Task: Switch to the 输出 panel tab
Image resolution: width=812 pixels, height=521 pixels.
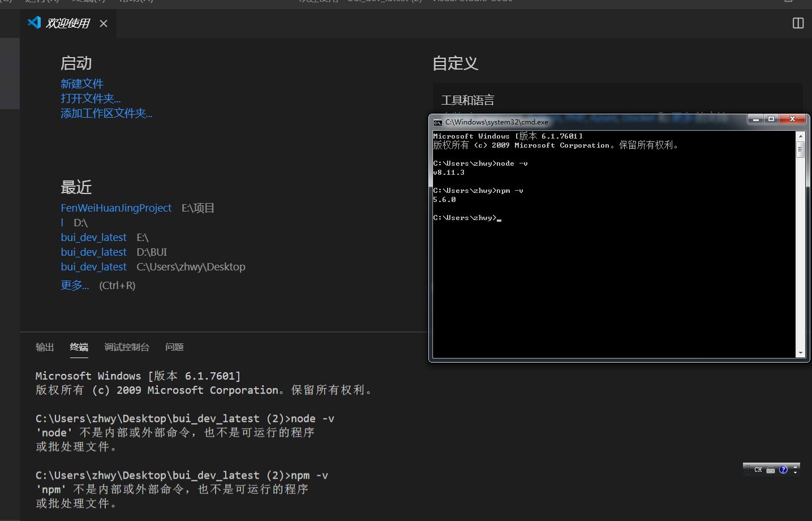Action: coord(45,347)
